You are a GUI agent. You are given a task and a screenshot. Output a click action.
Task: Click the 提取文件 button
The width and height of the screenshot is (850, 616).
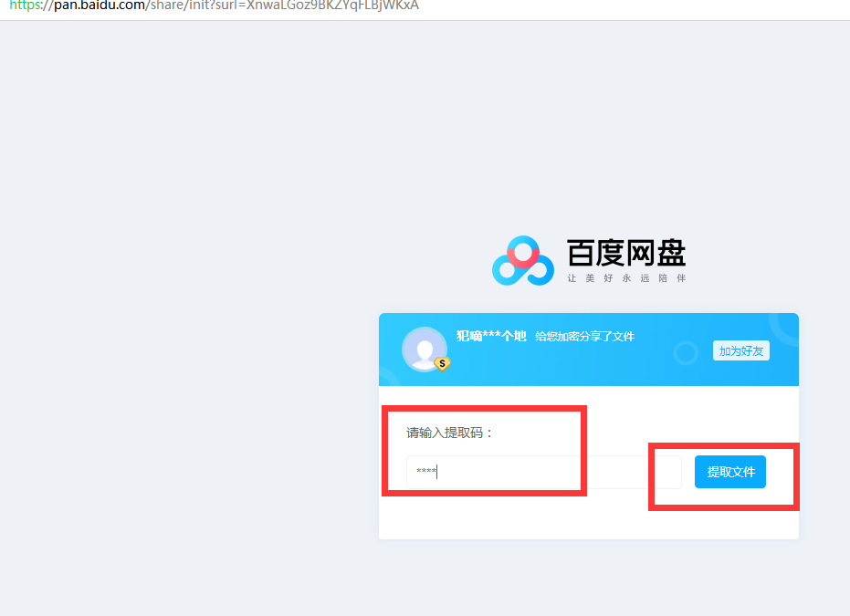730,472
